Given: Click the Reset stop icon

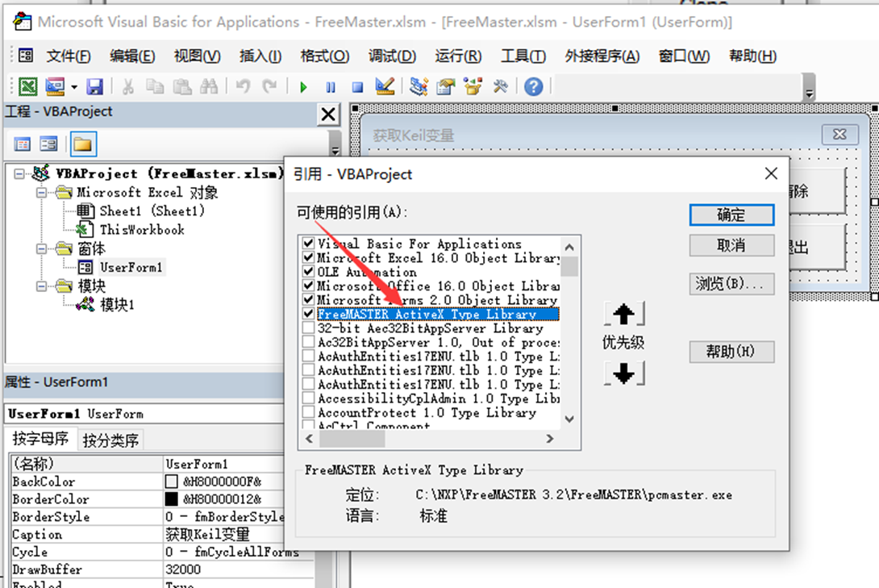Looking at the screenshot, I should point(357,87).
